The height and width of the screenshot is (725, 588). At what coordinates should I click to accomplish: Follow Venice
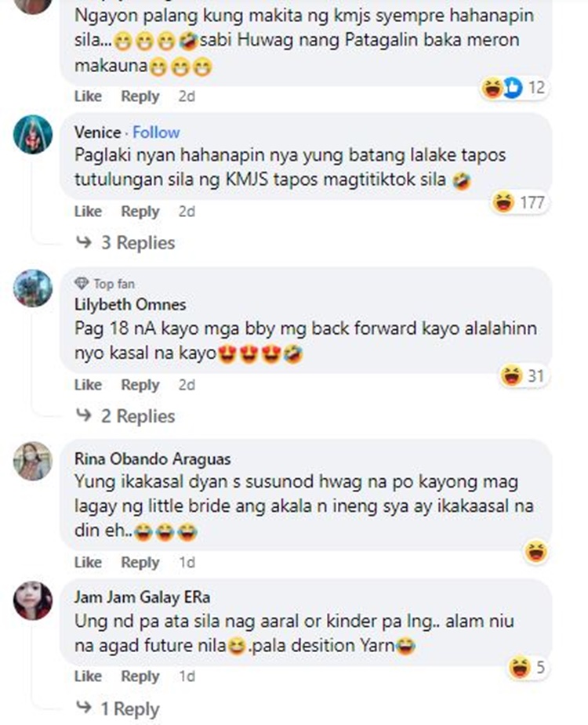point(156,132)
